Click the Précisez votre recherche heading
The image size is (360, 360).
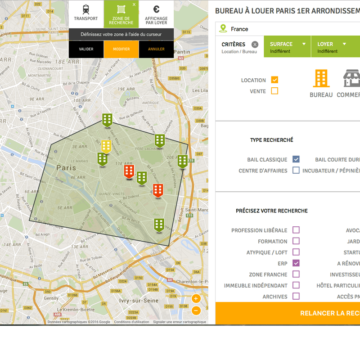click(272, 211)
